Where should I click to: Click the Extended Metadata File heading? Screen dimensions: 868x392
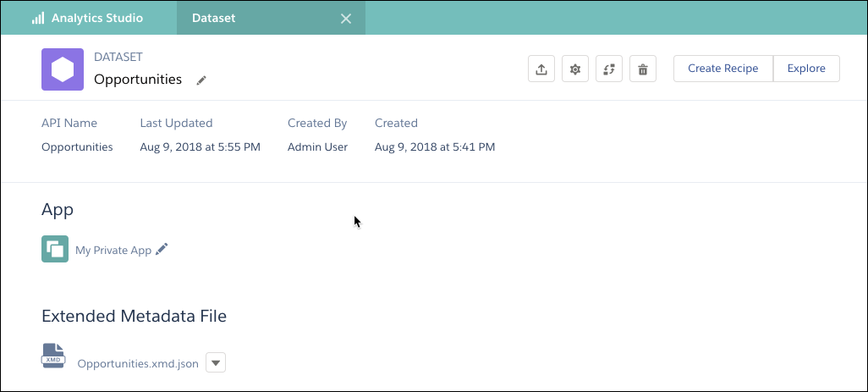click(134, 316)
